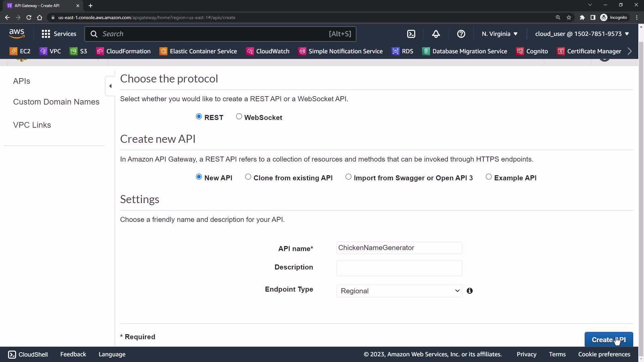Click the Create API button
Image resolution: width=644 pixels, height=362 pixels.
(x=608, y=340)
